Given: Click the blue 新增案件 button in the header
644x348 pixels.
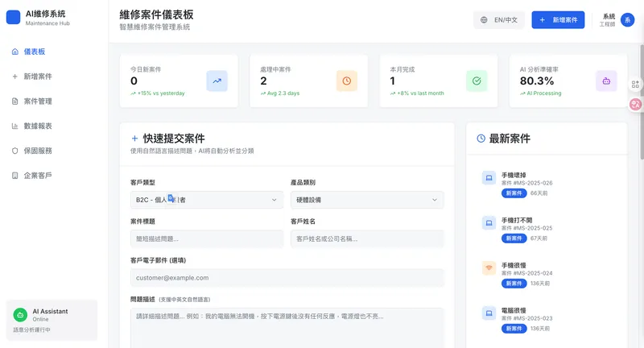Looking at the screenshot, I should click(x=558, y=19).
